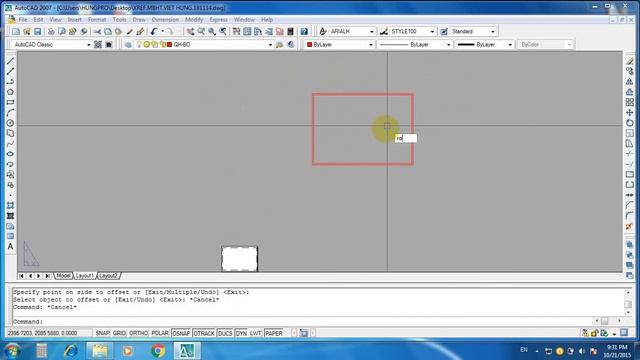Screen dimensions: 640x360
Task: Open Internet Explorer from the taskbar
Action: [71, 351]
